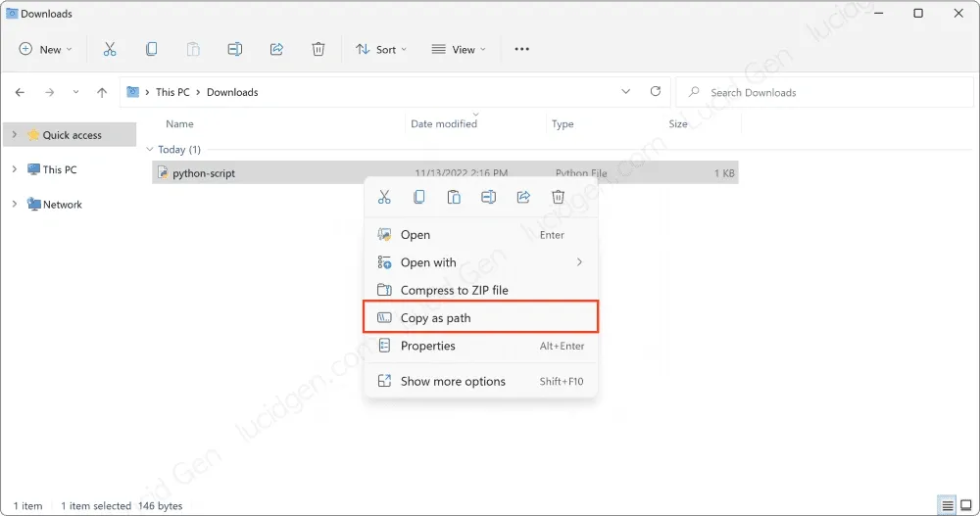
Task: Click the python-script file icon
Action: [163, 173]
